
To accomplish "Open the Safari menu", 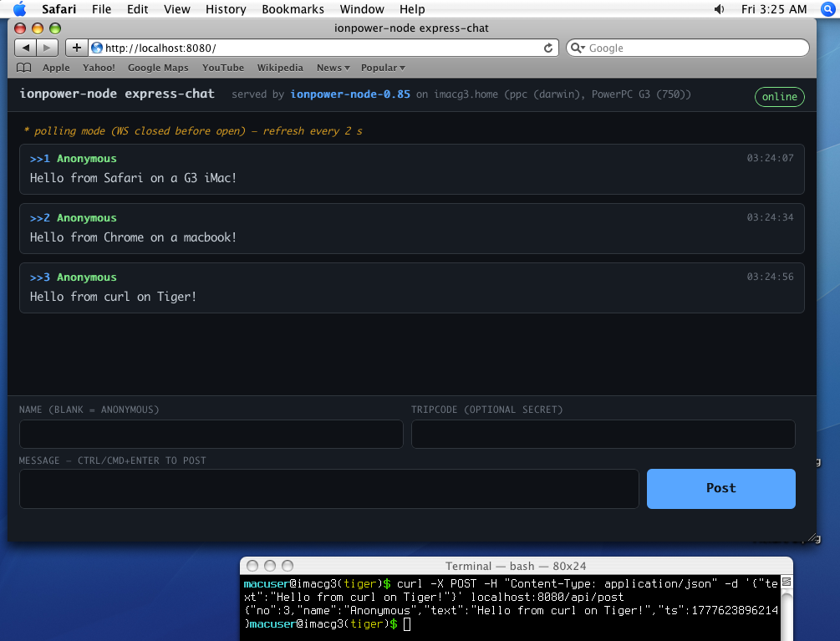I will (x=59, y=9).
